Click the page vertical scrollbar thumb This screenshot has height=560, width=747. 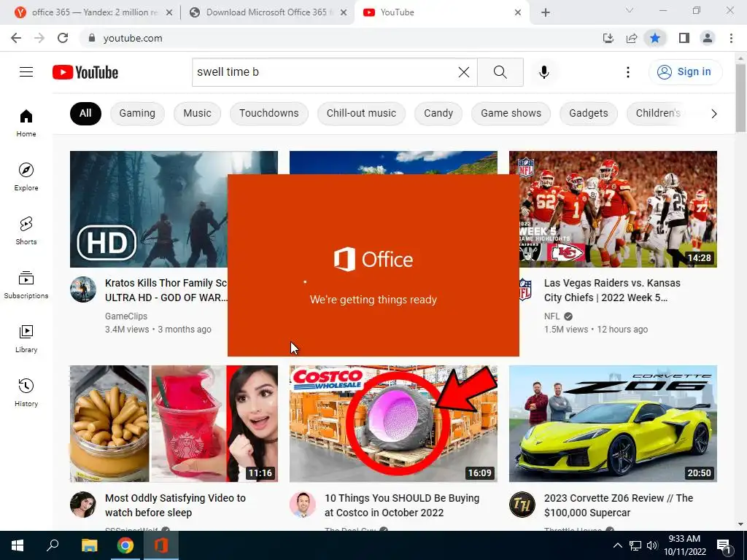[x=740, y=98]
